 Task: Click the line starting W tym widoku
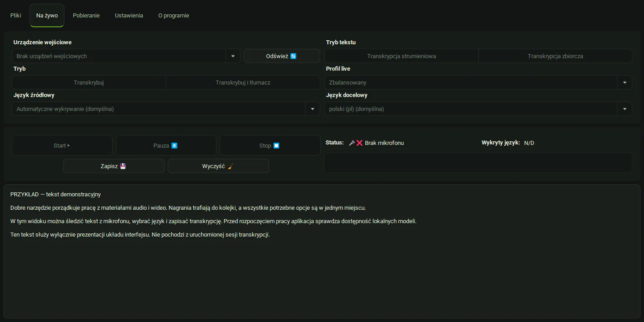click(x=213, y=221)
